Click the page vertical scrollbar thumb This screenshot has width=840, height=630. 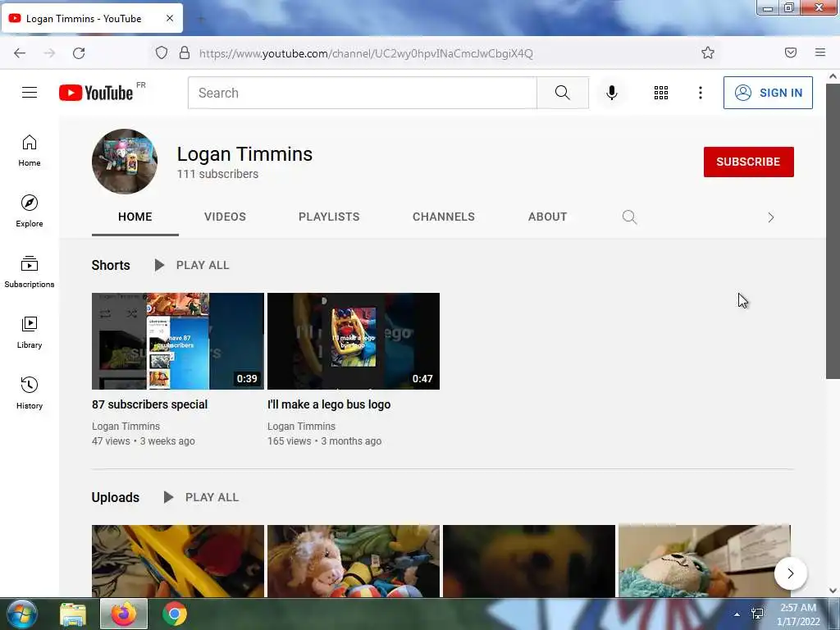(x=833, y=231)
